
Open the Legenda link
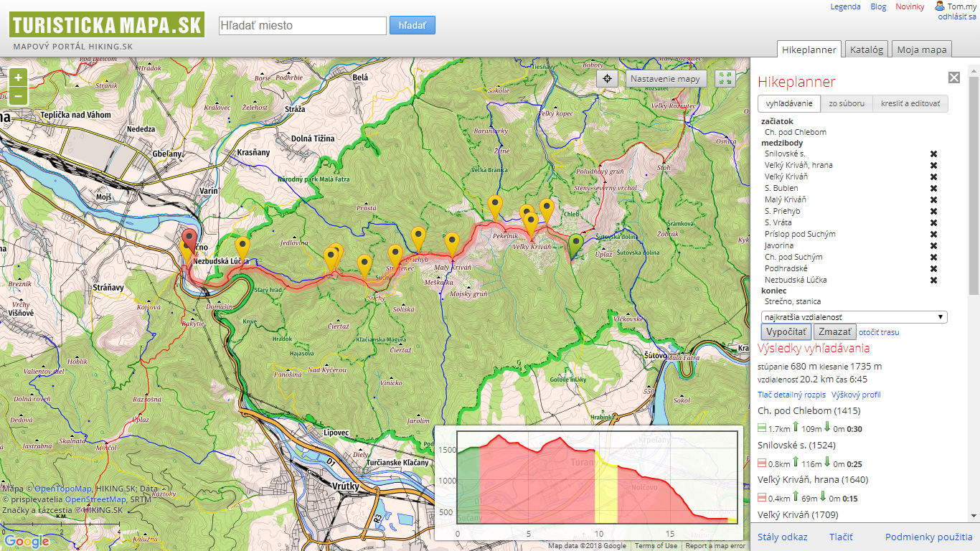pos(845,6)
